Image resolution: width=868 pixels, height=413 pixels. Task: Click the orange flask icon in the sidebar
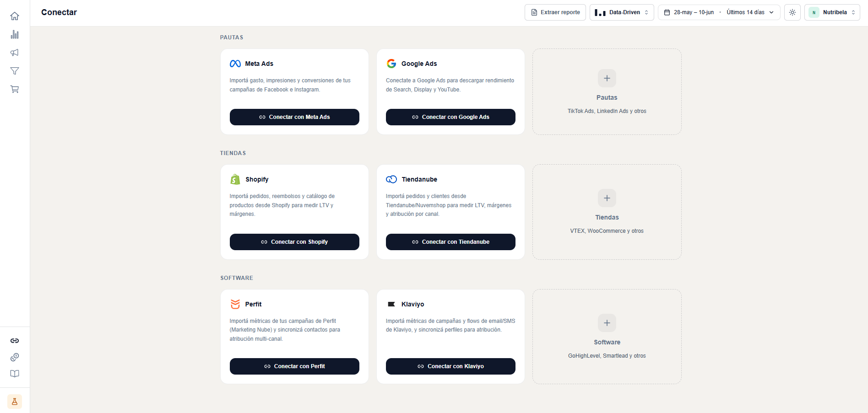pos(15,402)
